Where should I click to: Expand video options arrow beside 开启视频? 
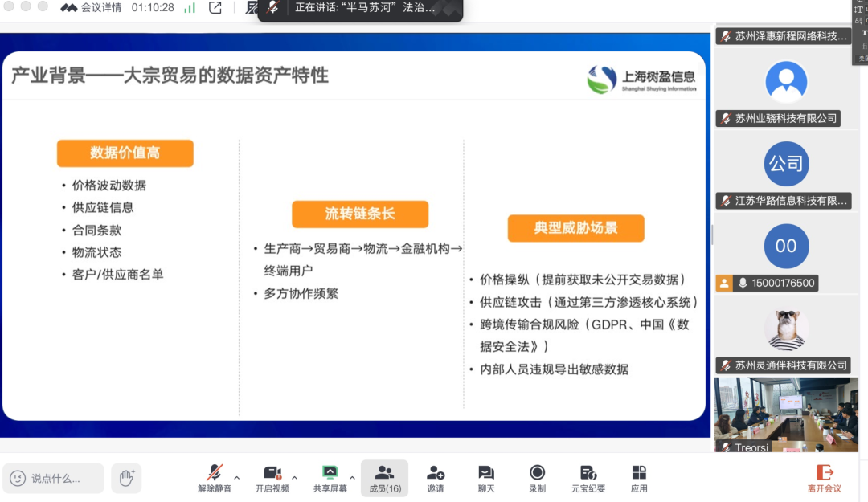[294, 478]
